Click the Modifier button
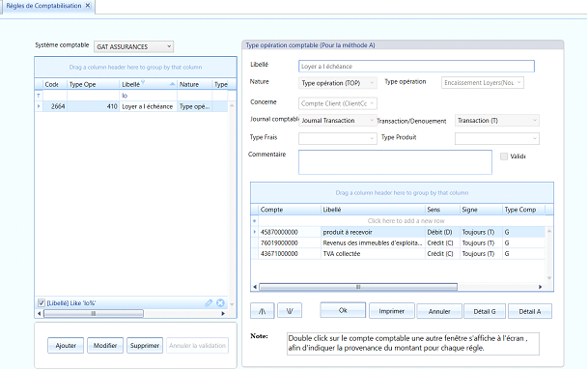The image size is (588, 370). pyautogui.click(x=105, y=345)
